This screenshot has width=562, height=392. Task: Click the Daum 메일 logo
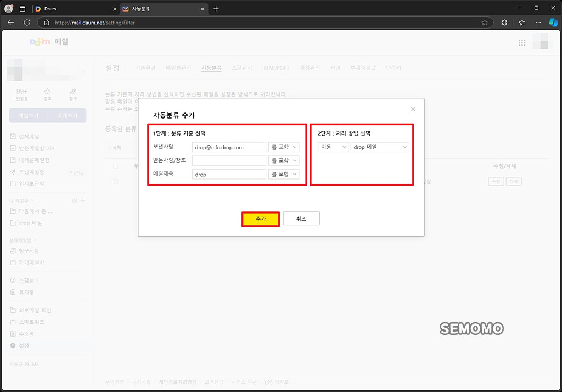click(49, 42)
